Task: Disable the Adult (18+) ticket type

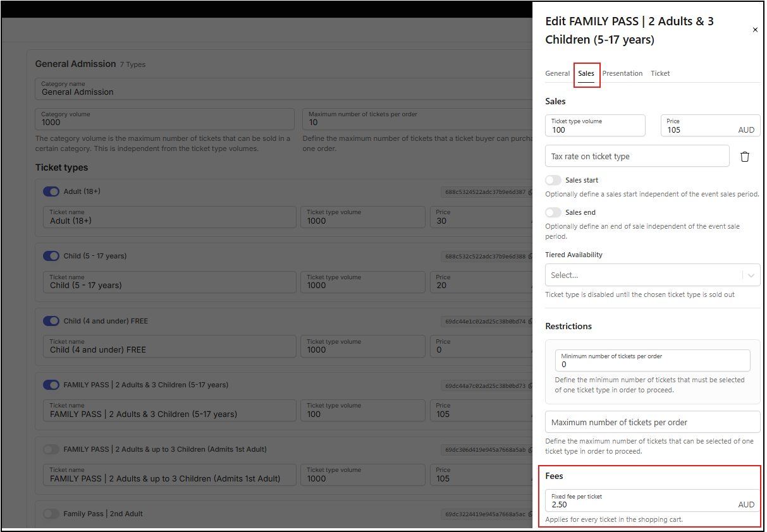Action: coord(51,191)
